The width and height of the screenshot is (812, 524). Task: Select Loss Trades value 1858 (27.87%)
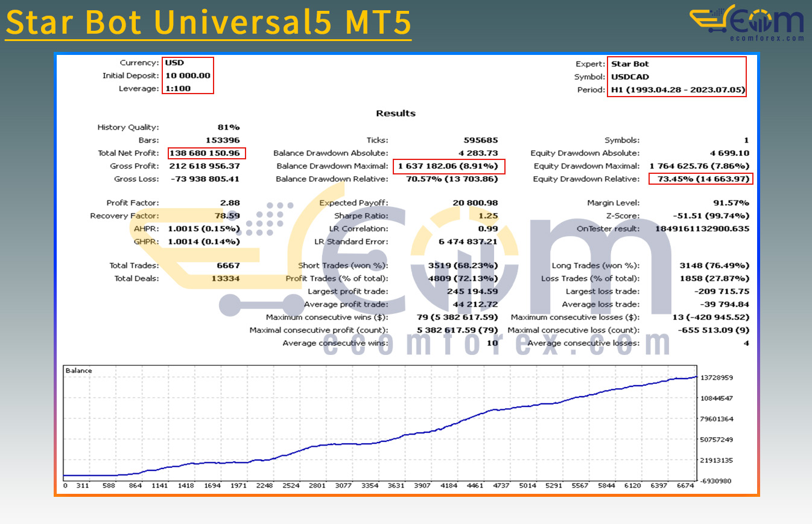click(x=715, y=279)
